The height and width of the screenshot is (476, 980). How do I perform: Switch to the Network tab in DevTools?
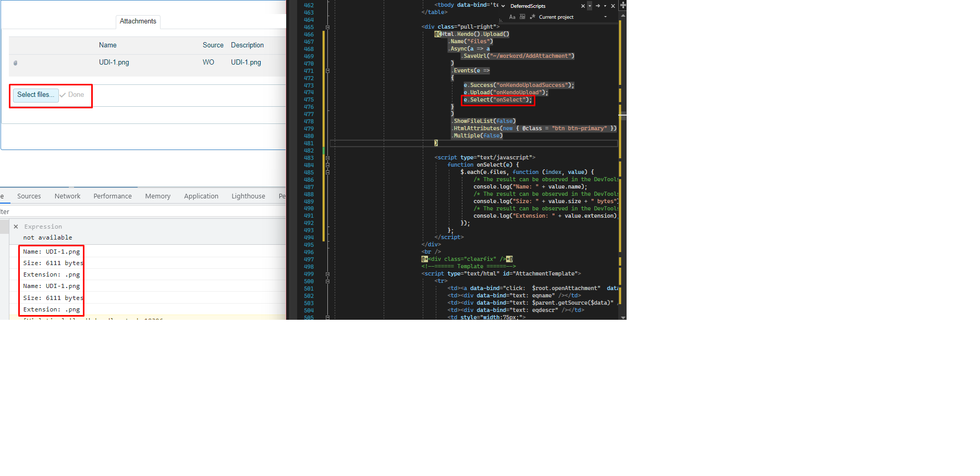pos(67,196)
